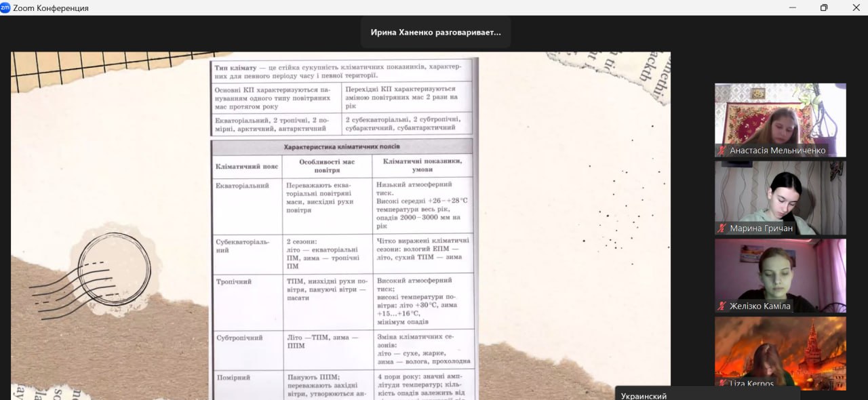Click the heading 'Характеристика кліматичних поясів'
Viewport: 868px width, 400px height.
pos(342,146)
